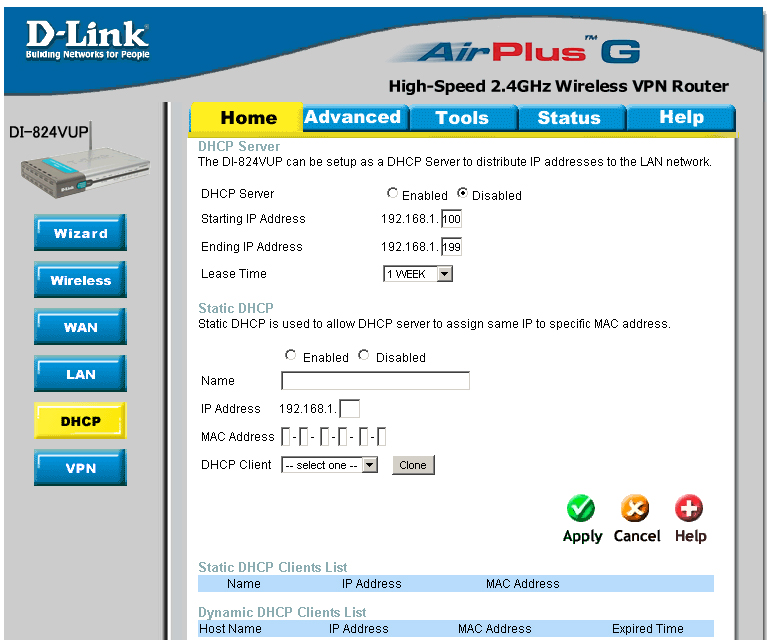Click the Clone button
Screen dimensions: 767x640
coord(413,465)
